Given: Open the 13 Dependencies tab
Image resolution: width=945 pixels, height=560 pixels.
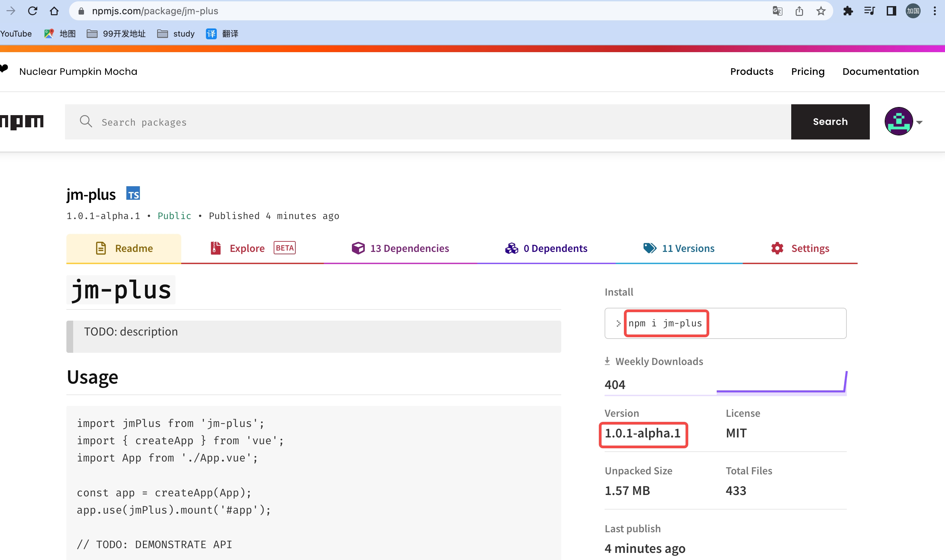Looking at the screenshot, I should point(400,248).
